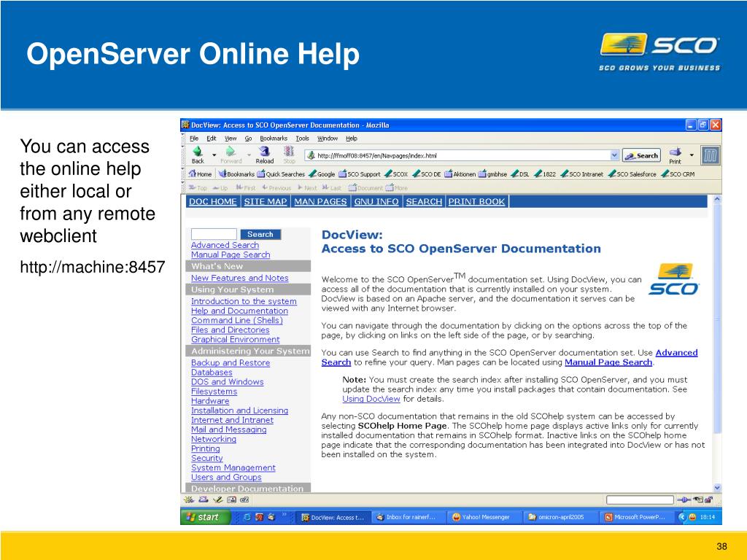Open the SITE MAP navigation link

[x=266, y=201]
